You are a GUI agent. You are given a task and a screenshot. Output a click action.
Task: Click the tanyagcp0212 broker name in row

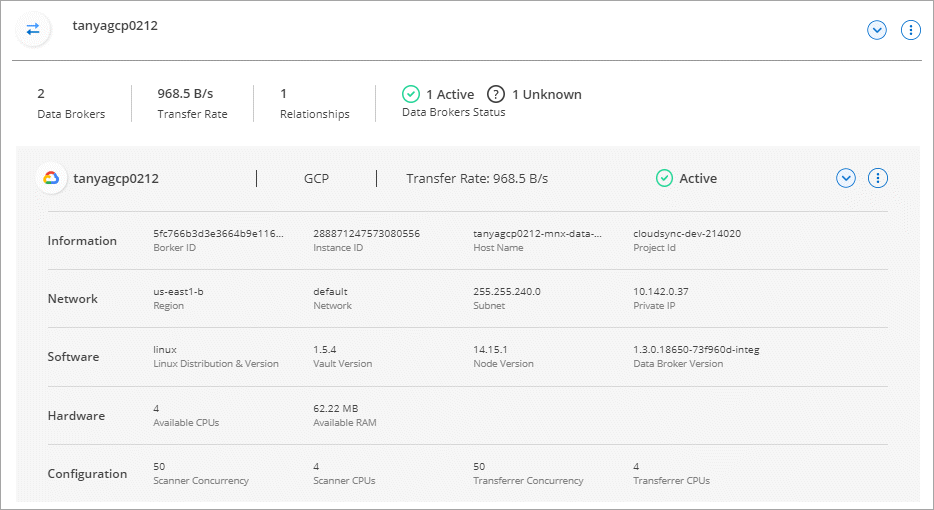pos(116,179)
